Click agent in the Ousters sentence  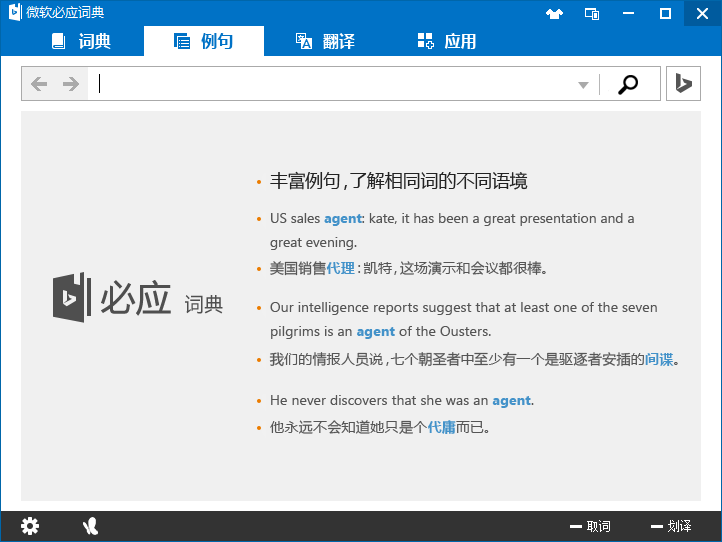click(375, 332)
